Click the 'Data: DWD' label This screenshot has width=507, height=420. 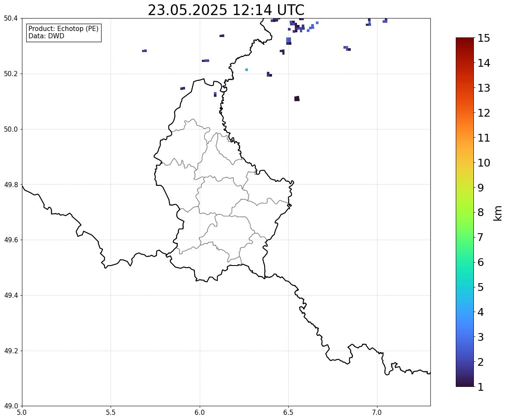(46, 36)
